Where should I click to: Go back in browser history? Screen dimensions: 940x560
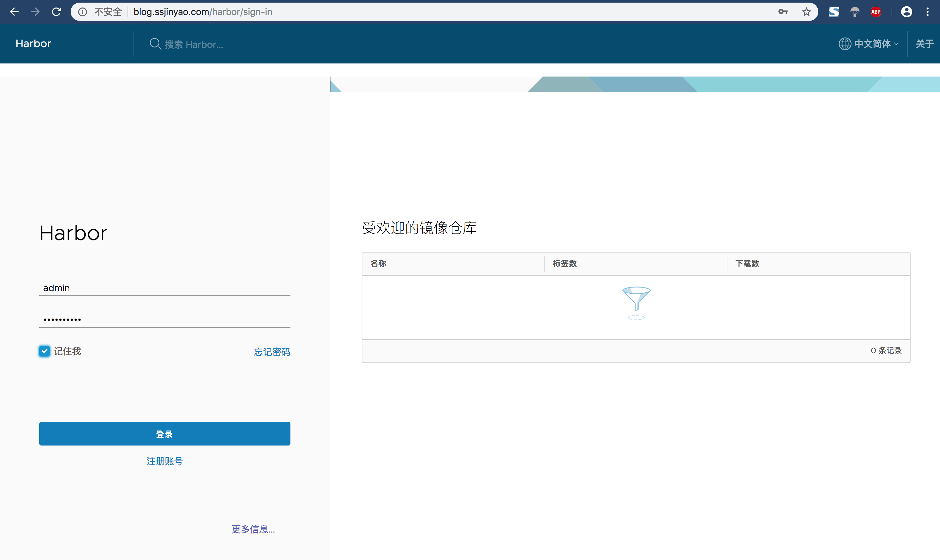(x=14, y=12)
